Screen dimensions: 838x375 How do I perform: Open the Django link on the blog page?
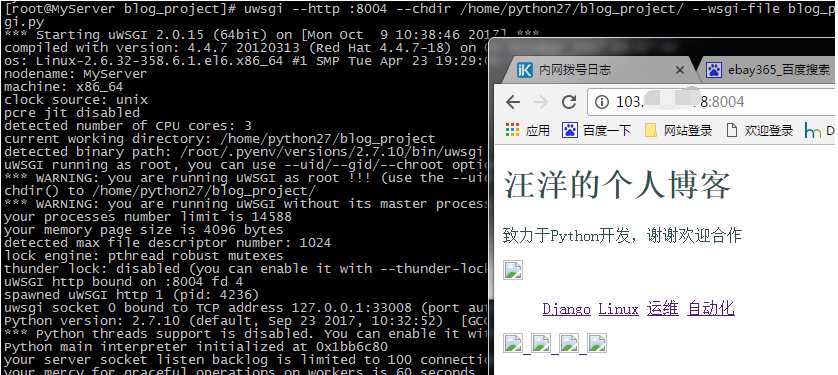tap(567, 309)
